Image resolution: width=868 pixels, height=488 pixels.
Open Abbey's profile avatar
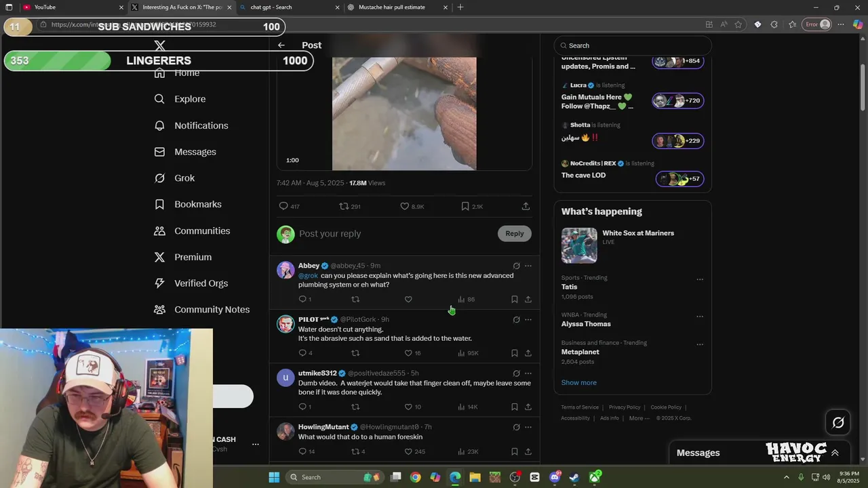pos(285,270)
